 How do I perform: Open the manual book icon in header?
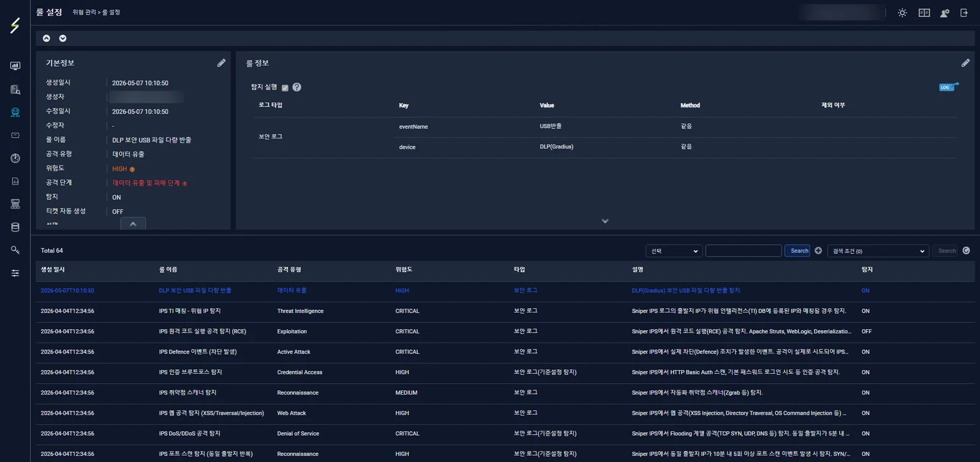pyautogui.click(x=924, y=13)
